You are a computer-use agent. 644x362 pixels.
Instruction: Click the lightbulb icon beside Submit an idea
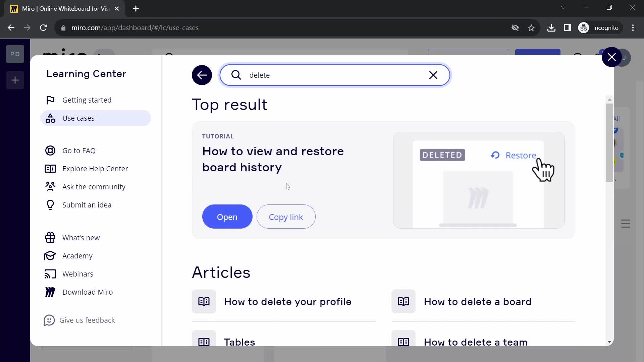[50, 205]
